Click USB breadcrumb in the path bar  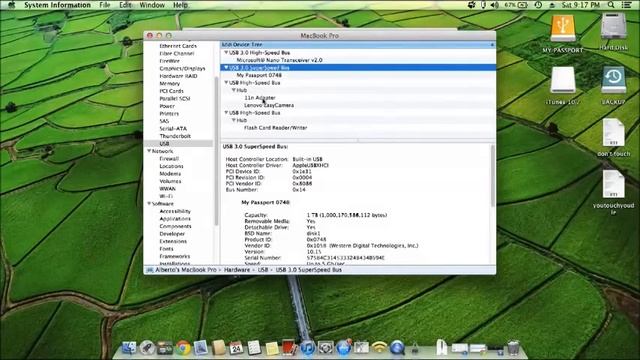[263, 270]
